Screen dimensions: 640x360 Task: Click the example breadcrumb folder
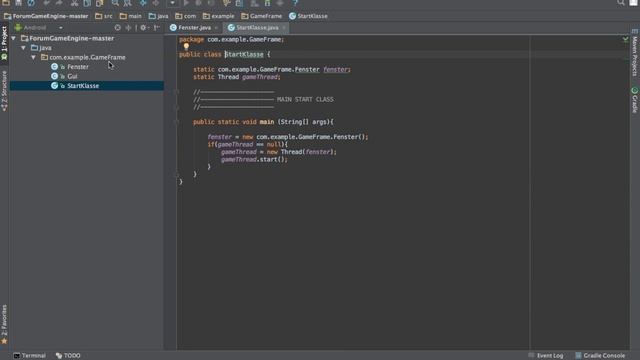pos(219,16)
